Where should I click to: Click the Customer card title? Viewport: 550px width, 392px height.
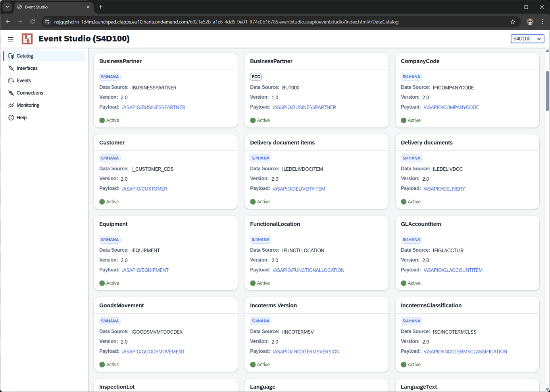point(112,143)
